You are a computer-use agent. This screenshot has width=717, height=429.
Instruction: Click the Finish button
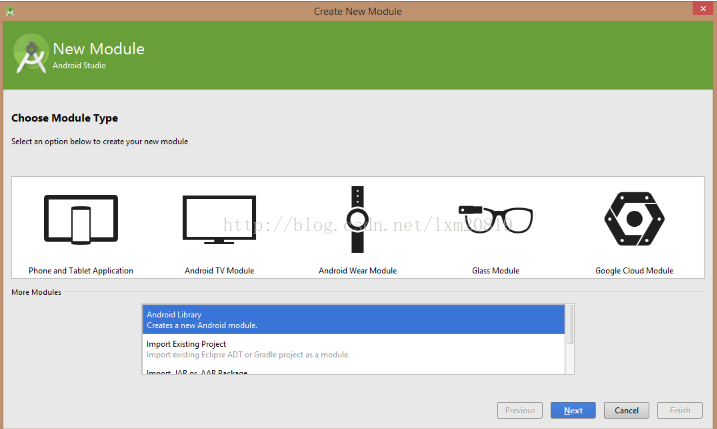tap(680, 410)
